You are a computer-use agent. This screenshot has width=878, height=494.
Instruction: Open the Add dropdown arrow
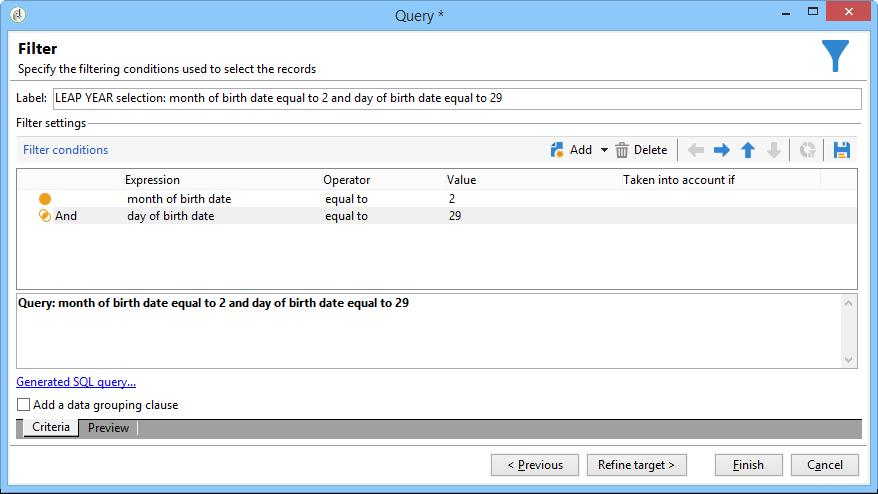604,150
